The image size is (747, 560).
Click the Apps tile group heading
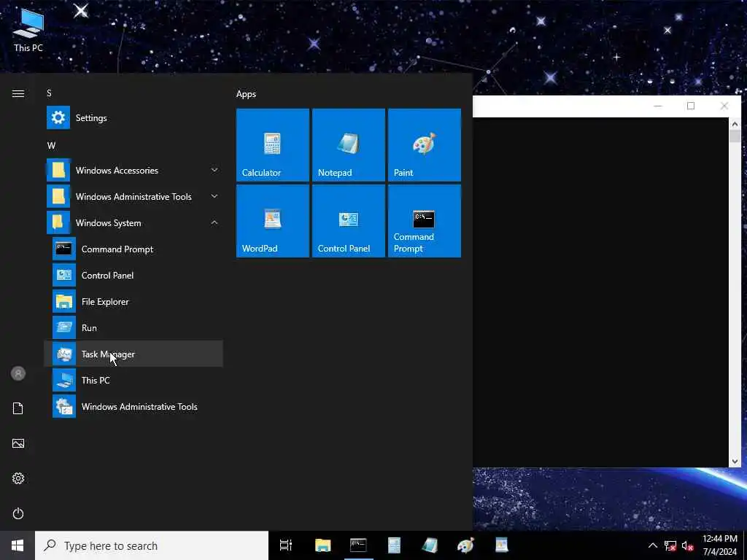(246, 94)
